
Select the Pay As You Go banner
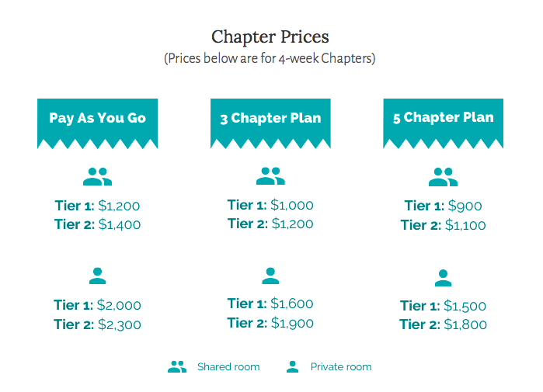pos(97,123)
